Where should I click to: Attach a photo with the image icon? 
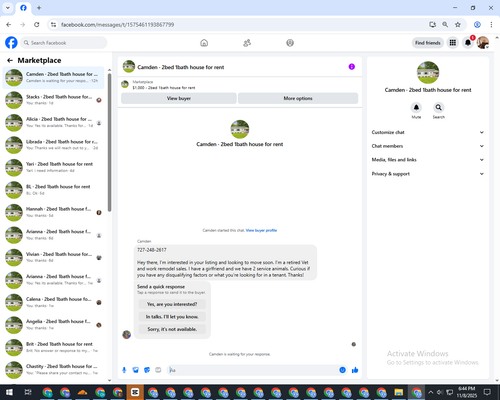136,370
